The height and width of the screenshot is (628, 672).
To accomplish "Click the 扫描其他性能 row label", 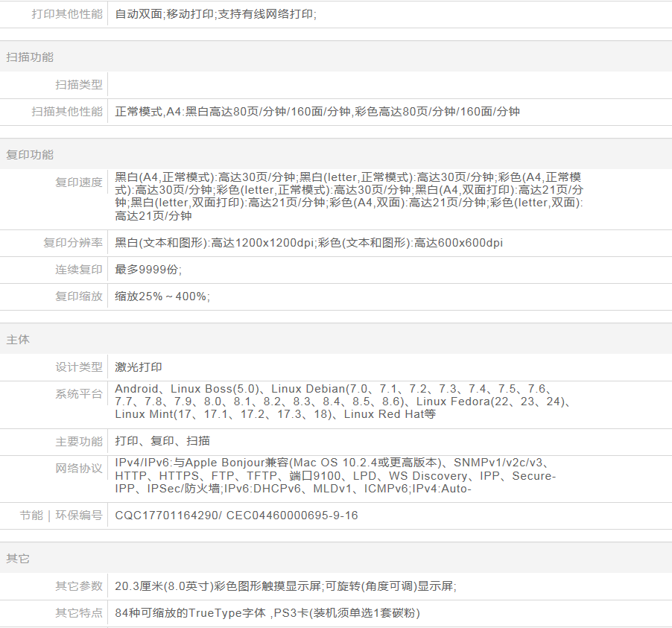I will [x=67, y=112].
